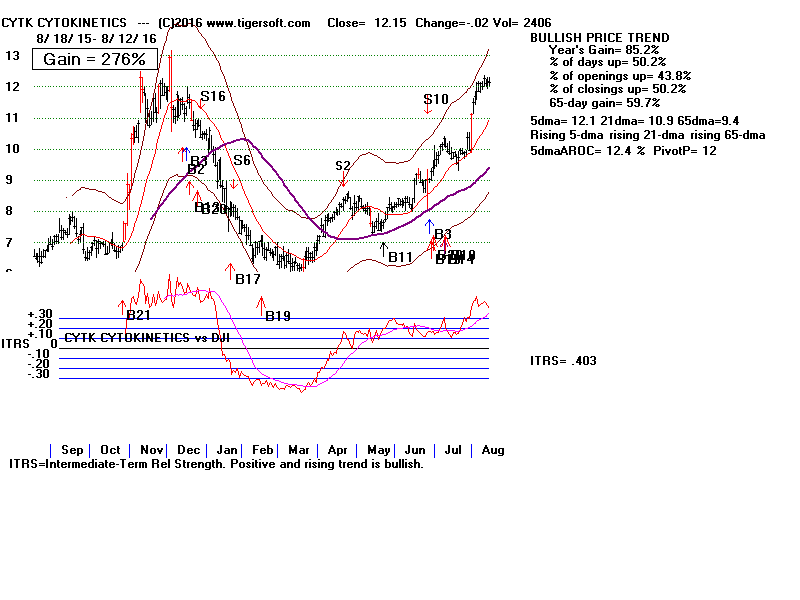Open the www.tigersoft.com link in header
This screenshot has height=600, width=800.
pyautogui.click(x=242, y=22)
